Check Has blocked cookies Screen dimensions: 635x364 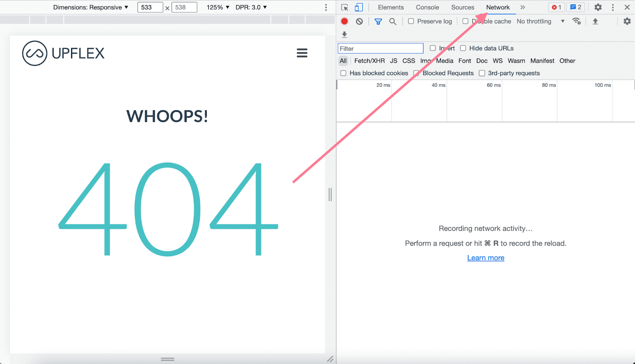pyautogui.click(x=343, y=73)
